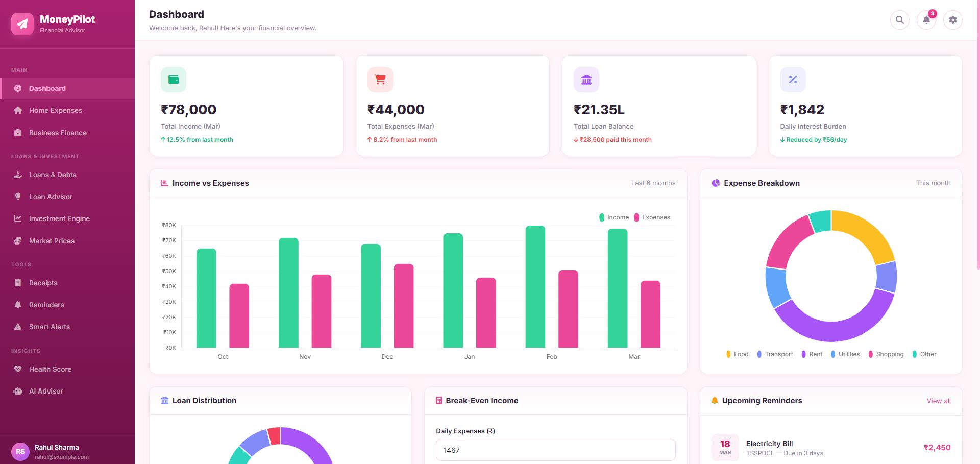
Task: Toggle Rent segment in donut legend
Action: (812, 354)
